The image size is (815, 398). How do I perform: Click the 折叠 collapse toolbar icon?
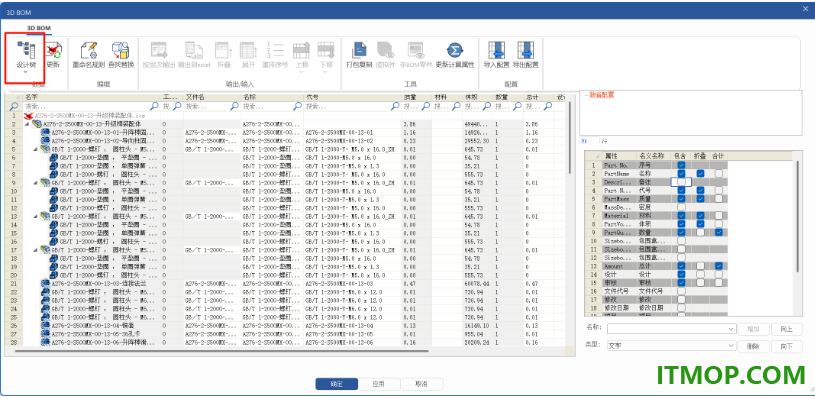click(x=224, y=51)
